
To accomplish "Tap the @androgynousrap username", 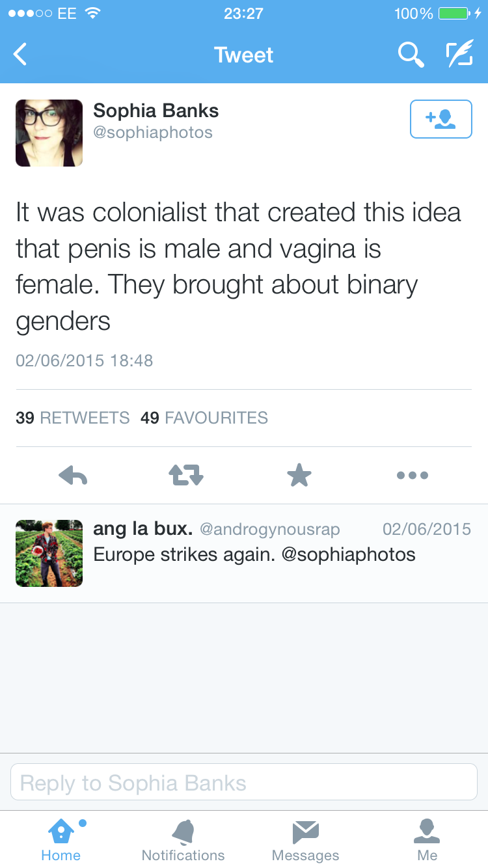I will coord(269,529).
